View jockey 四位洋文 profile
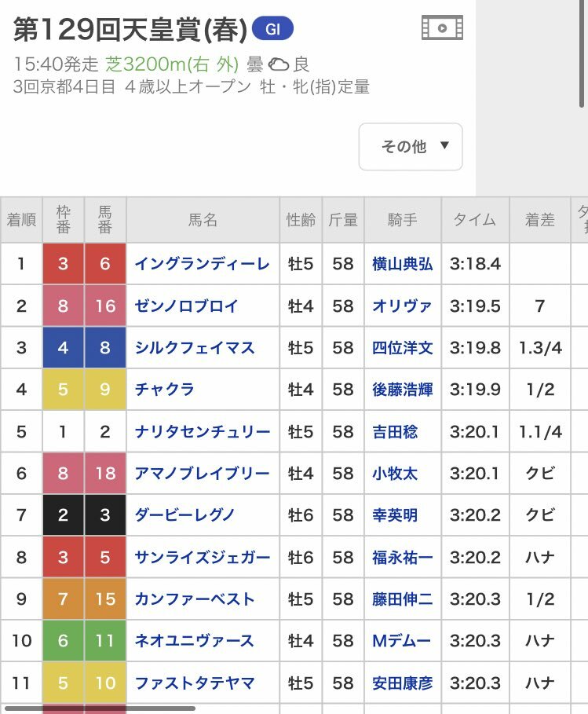 pos(402,348)
